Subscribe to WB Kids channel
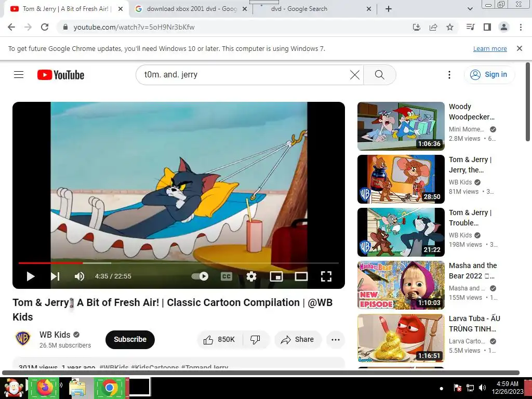Viewport: 532px width, 399px height. pos(130,339)
